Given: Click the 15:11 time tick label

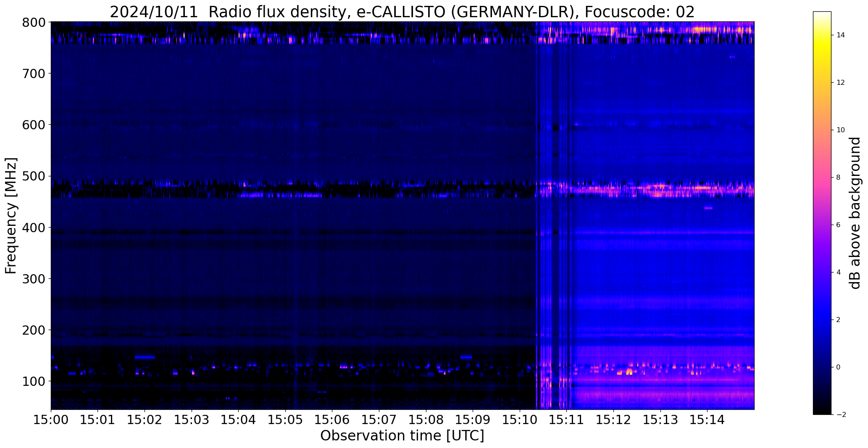Looking at the screenshot, I should (567, 420).
